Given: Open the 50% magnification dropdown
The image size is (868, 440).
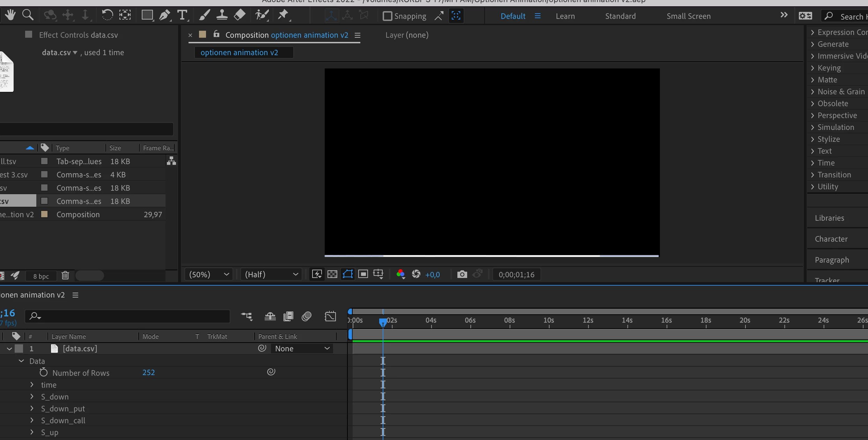Looking at the screenshot, I should pos(209,274).
